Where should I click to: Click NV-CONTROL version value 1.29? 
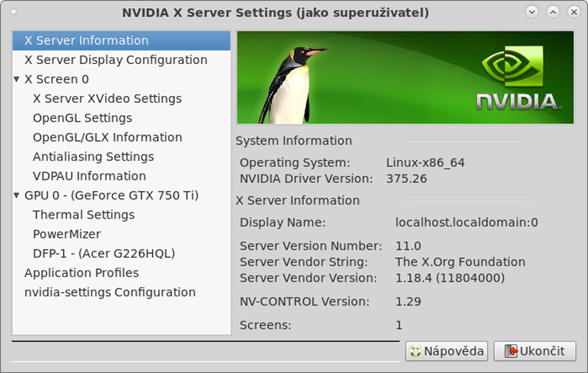(408, 302)
